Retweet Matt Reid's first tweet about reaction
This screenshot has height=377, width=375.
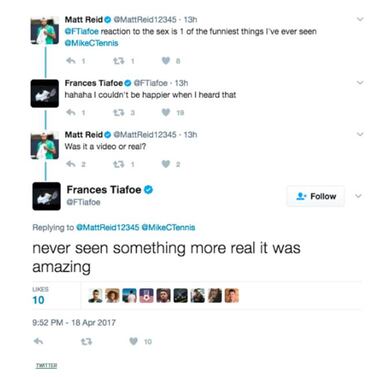(118, 61)
